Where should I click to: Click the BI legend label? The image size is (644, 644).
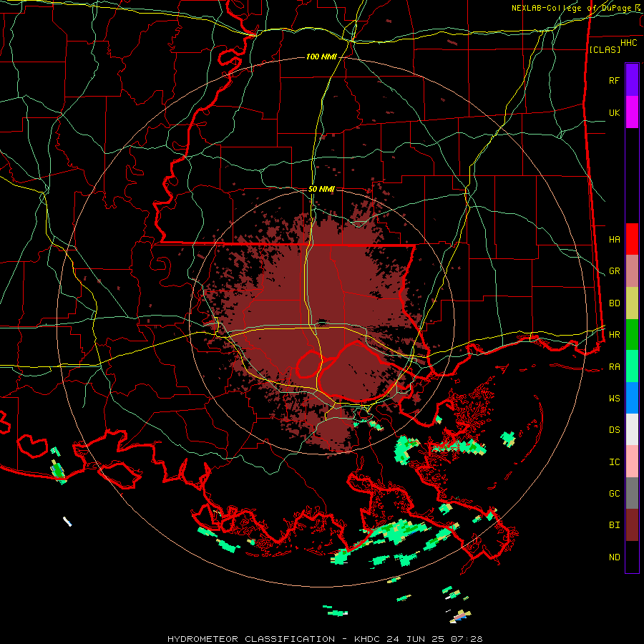click(x=614, y=525)
